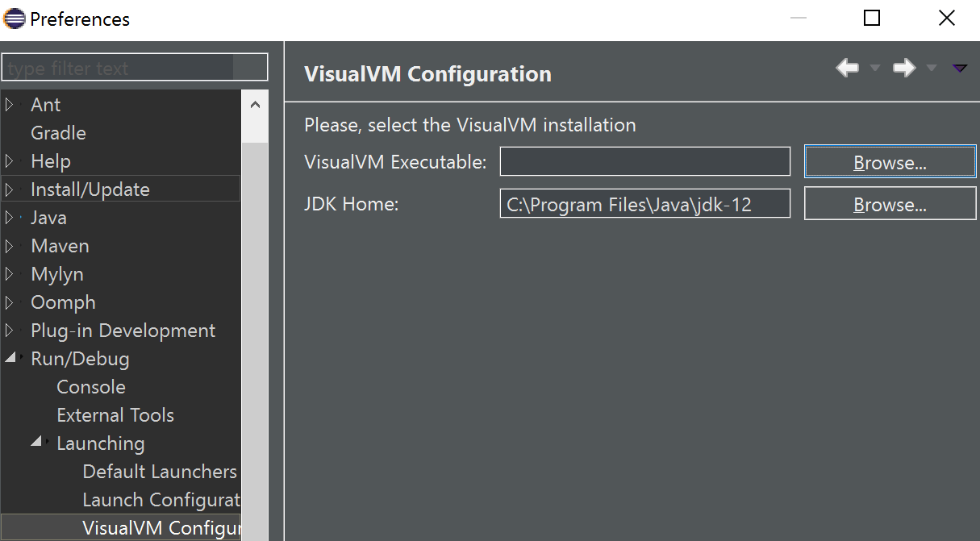Select Gradle in the preferences tree
This screenshot has height=541, width=980.
58,133
